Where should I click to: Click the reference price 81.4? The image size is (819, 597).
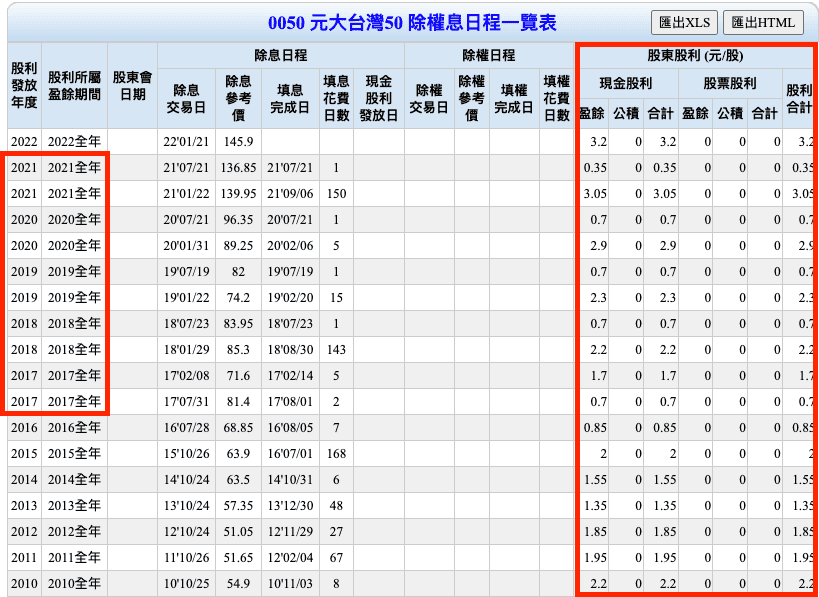point(238,402)
